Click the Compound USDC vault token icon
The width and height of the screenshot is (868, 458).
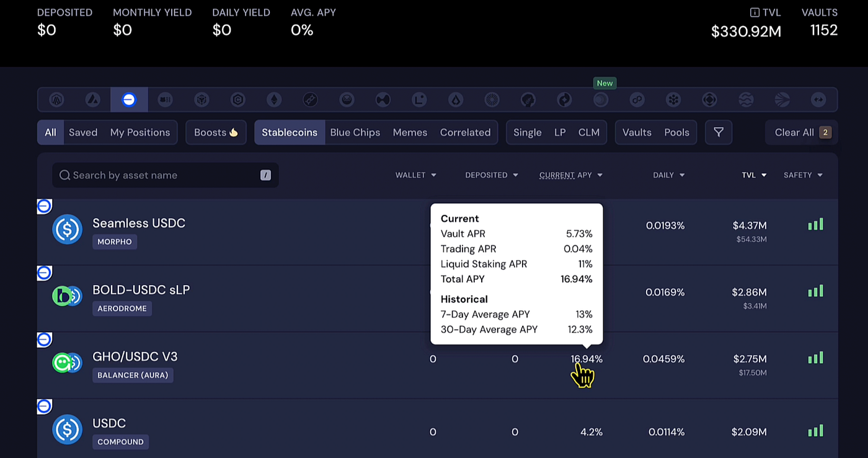[x=67, y=430]
